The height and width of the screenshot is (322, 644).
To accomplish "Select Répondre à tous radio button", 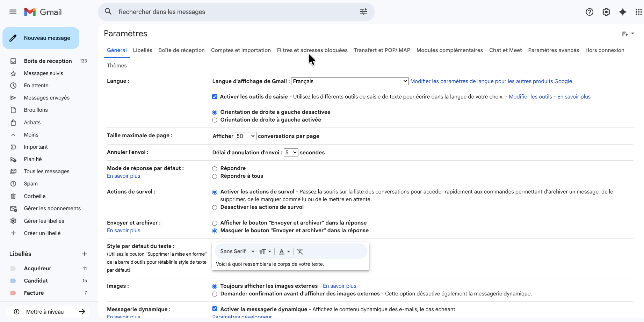I will 215,176.
